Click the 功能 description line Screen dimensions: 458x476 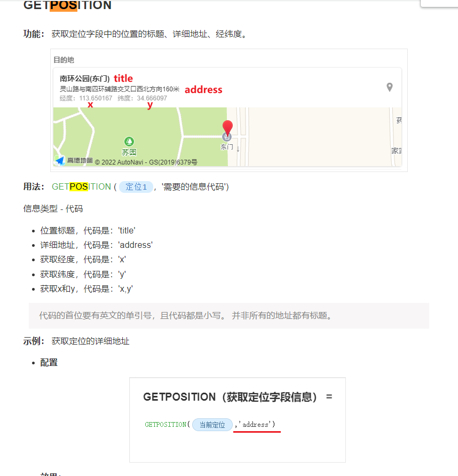(x=136, y=34)
